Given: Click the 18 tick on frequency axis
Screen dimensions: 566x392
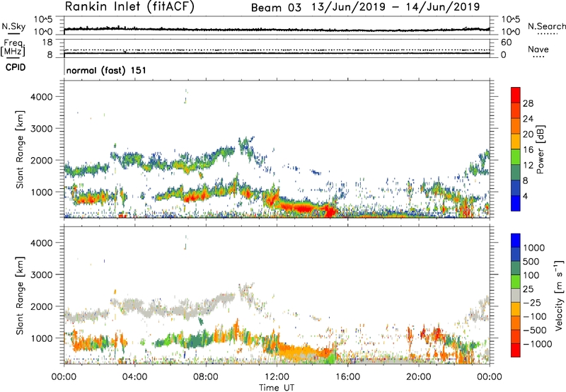Looking at the screenshot, I should point(47,42).
